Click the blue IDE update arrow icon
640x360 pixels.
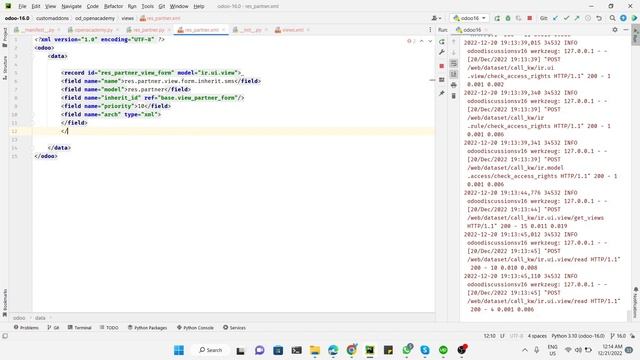pyautogui.click(x=623, y=18)
